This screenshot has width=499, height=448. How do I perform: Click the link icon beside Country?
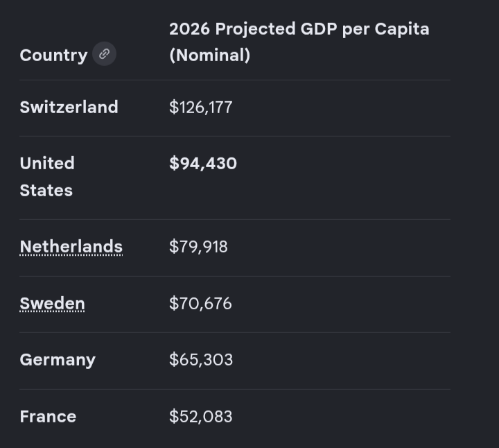pyautogui.click(x=104, y=54)
